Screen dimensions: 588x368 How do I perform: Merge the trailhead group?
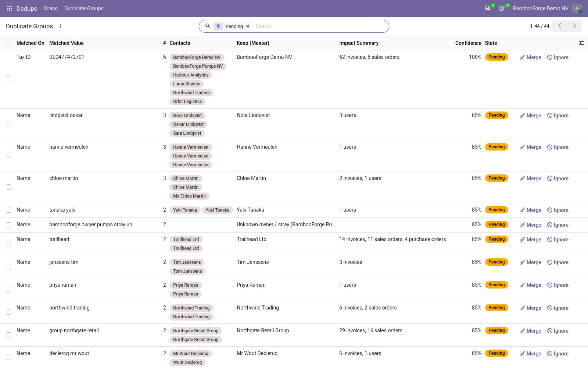(x=531, y=240)
